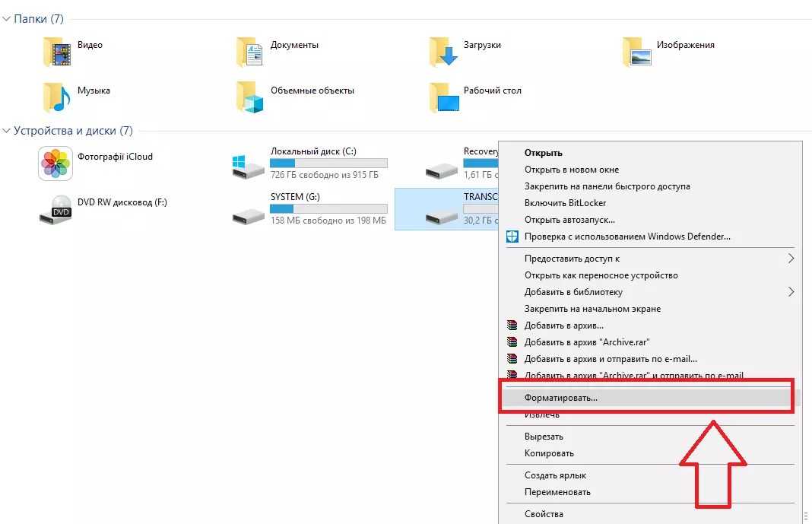
Task: Choose Создать ярлык in the context menu
Action: (555, 475)
